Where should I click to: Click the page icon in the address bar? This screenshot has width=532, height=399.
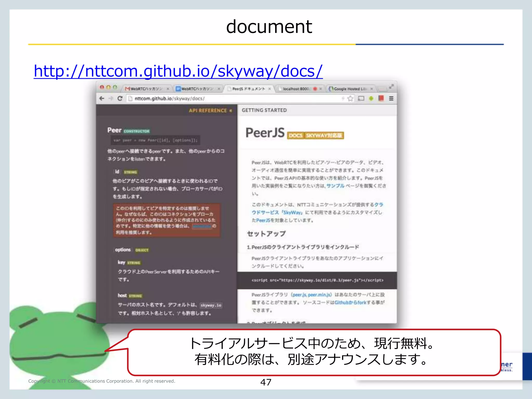click(130, 98)
